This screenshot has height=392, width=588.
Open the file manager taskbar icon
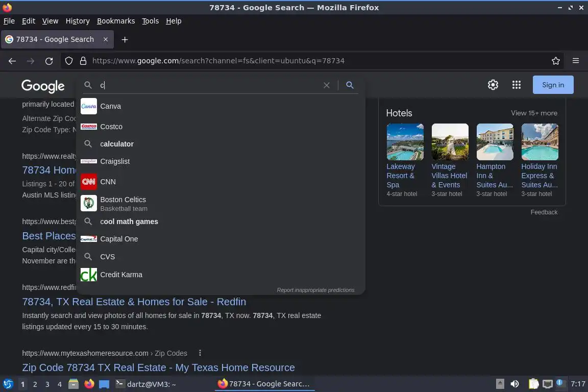73,384
